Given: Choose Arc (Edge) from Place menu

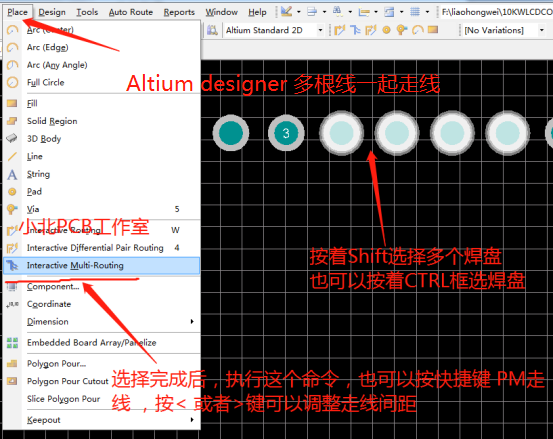Looking at the screenshot, I should (102, 47).
